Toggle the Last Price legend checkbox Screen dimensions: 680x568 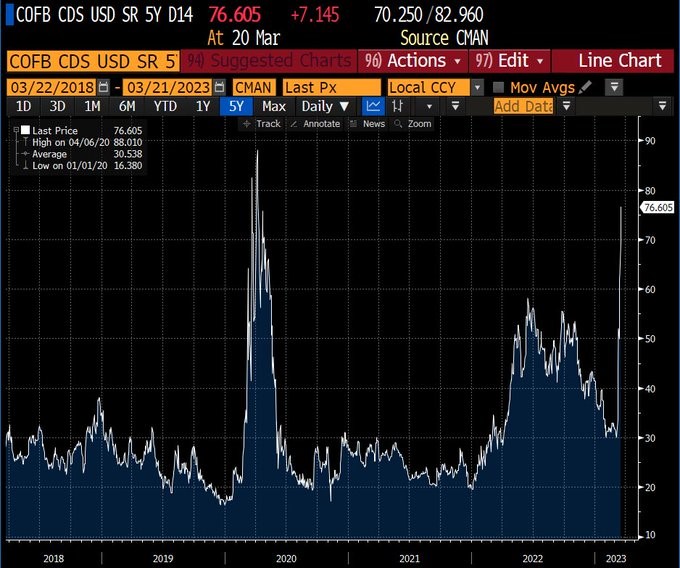tap(24, 130)
